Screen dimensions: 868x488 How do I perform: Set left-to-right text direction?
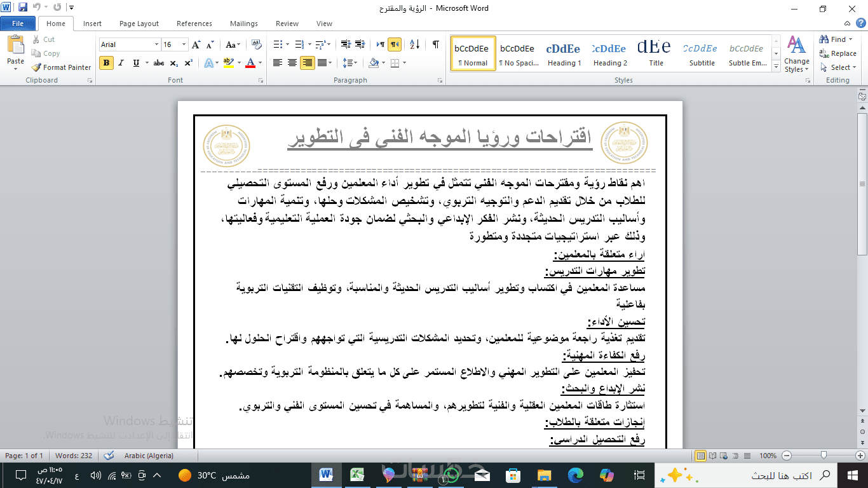[380, 44]
